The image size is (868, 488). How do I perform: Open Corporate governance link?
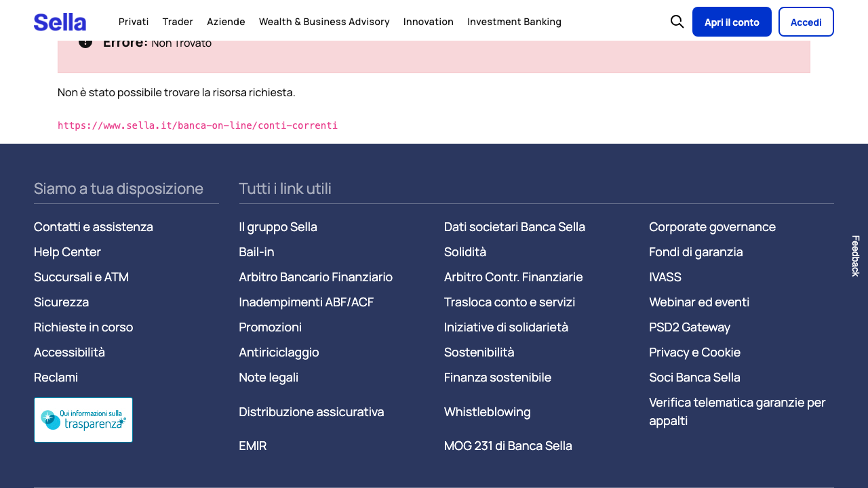click(x=712, y=226)
